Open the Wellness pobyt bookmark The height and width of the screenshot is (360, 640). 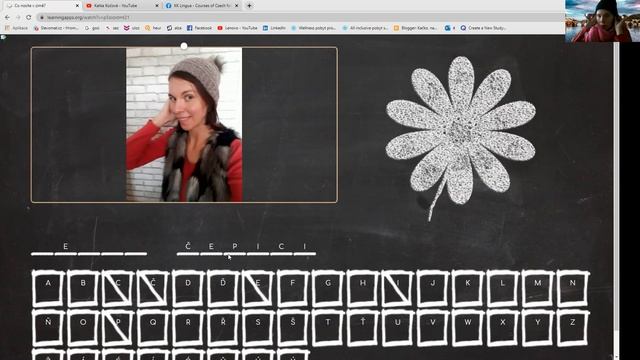pos(313,28)
